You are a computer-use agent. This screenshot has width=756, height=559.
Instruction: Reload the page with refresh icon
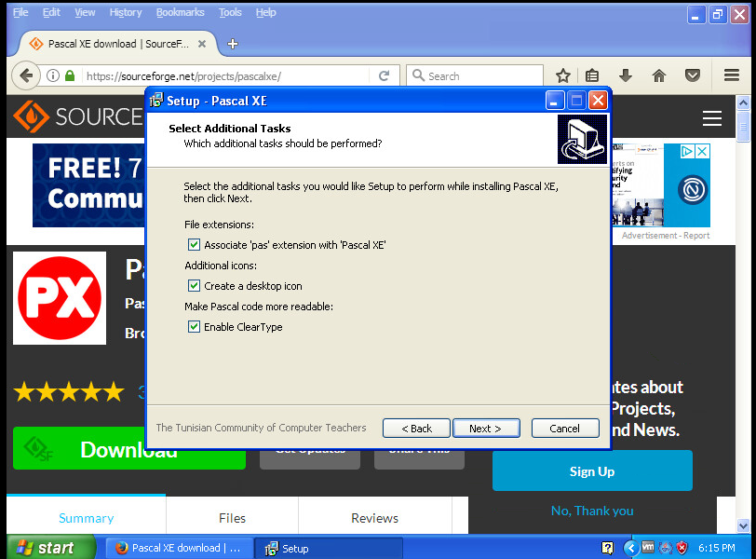click(385, 75)
